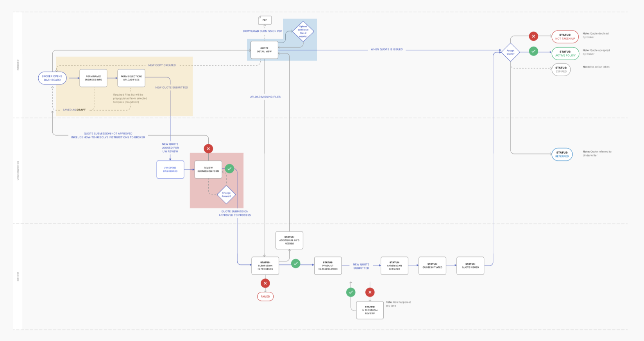
Task: Click the Upload Missing Files label
Action: (265, 97)
